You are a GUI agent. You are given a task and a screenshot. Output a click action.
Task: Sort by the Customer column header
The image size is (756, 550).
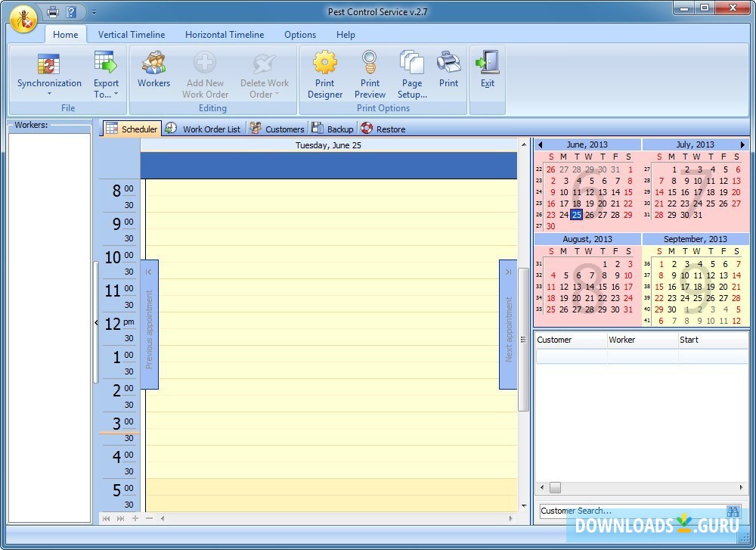click(571, 340)
